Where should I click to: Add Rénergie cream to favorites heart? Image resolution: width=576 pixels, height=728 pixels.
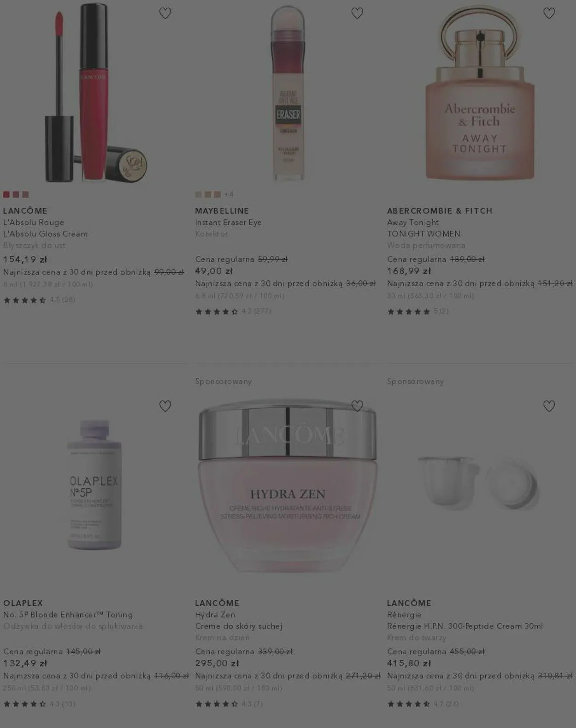pos(549,406)
